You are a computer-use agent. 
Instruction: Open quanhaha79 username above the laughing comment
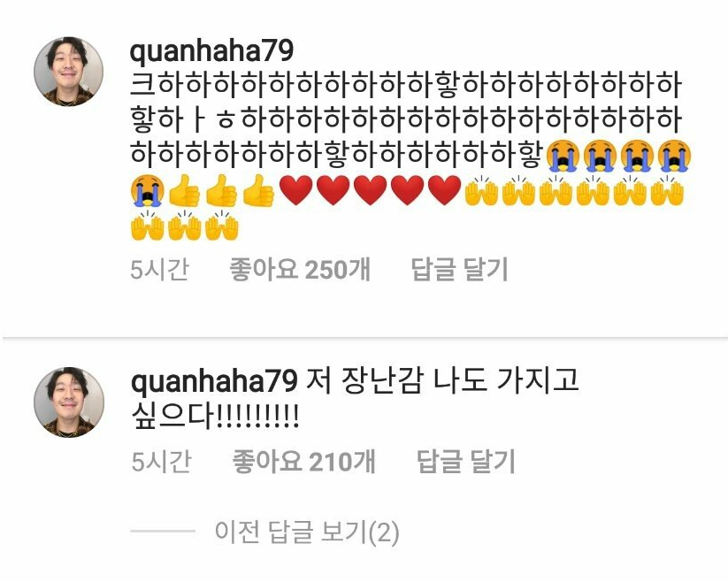click(211, 51)
